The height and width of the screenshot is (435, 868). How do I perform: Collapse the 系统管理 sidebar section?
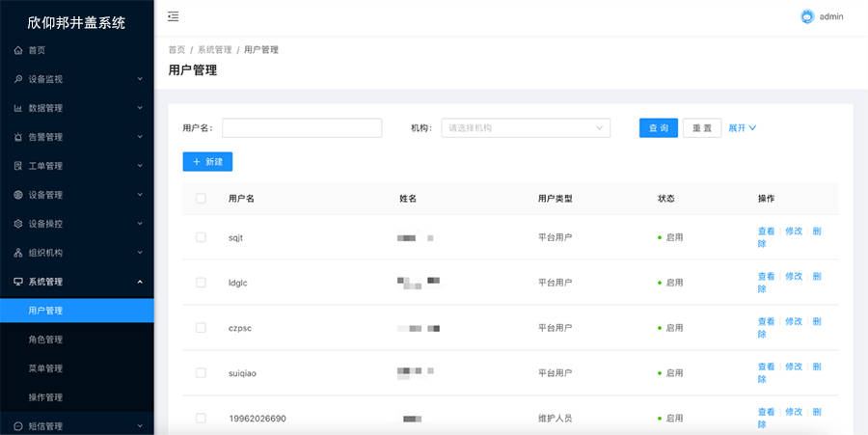click(77, 282)
